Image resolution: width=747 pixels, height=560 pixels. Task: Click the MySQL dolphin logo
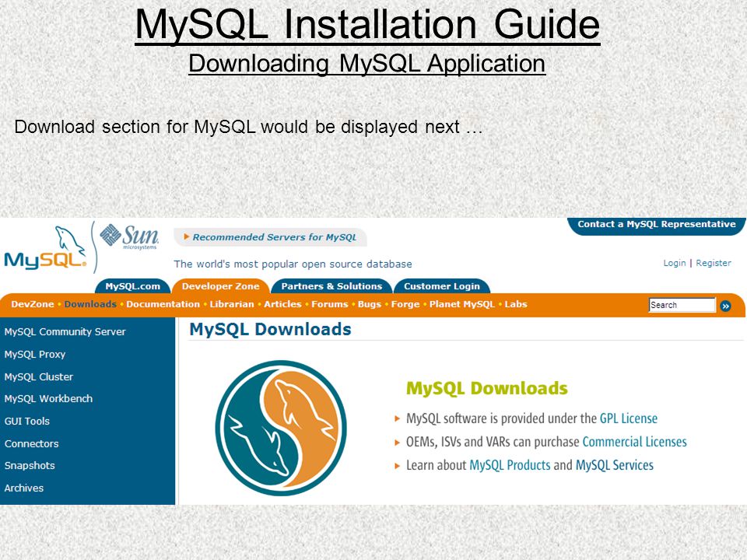tap(46, 248)
